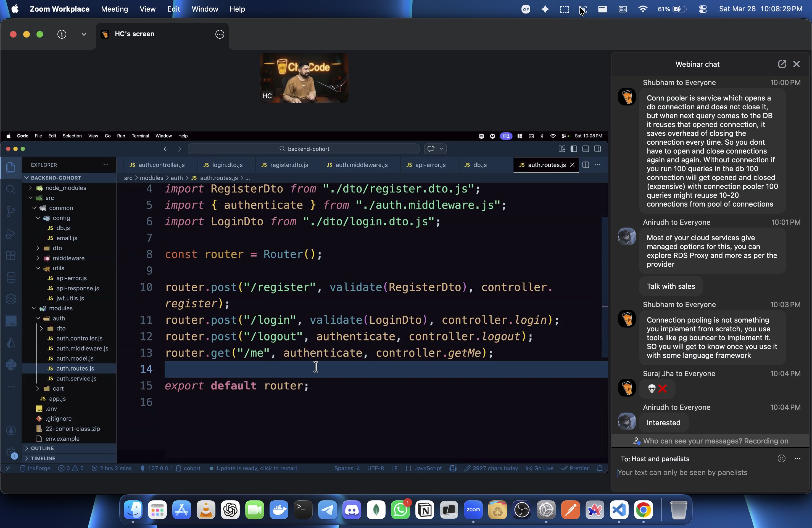Expand the dropdown next to info icon

[84, 34]
